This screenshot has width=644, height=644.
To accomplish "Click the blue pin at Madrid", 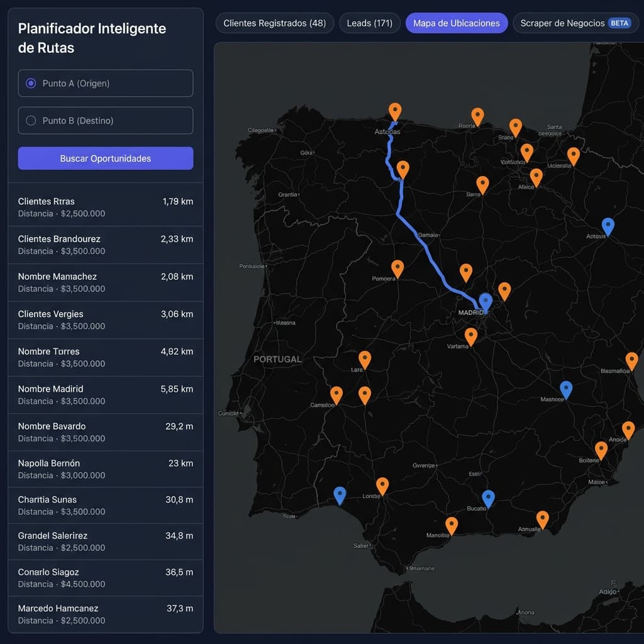I will point(486,303).
